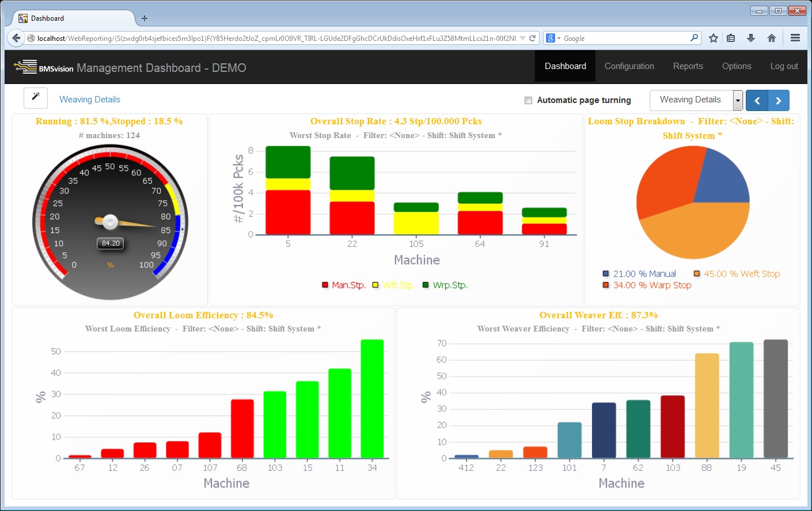
Task: Click the browser back arrow
Action: [x=16, y=38]
